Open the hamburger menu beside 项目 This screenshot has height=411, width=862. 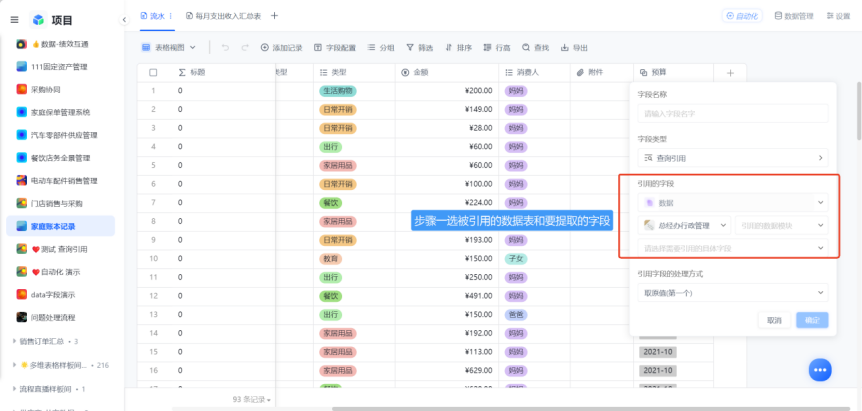coord(14,20)
